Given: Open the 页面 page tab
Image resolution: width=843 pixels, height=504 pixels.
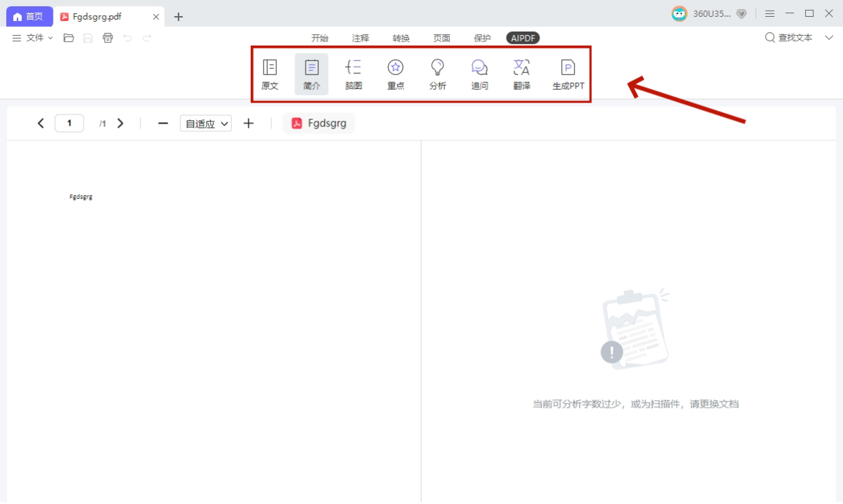Looking at the screenshot, I should (442, 38).
